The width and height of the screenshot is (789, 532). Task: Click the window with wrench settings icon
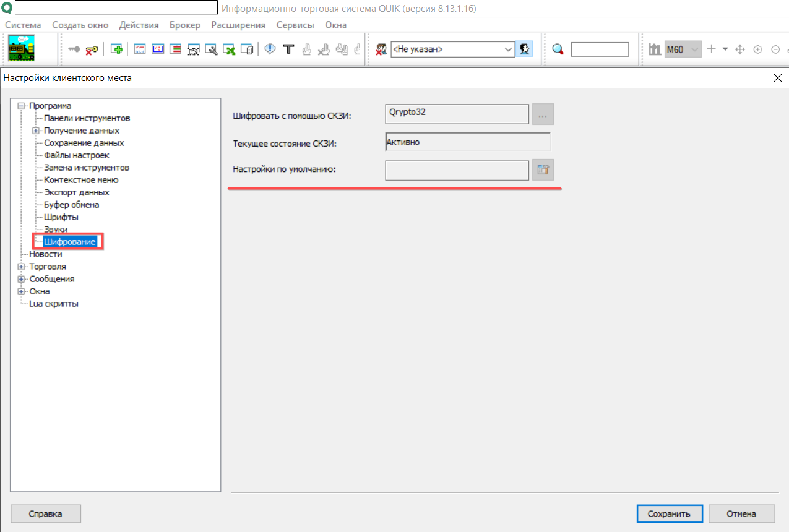click(212, 49)
